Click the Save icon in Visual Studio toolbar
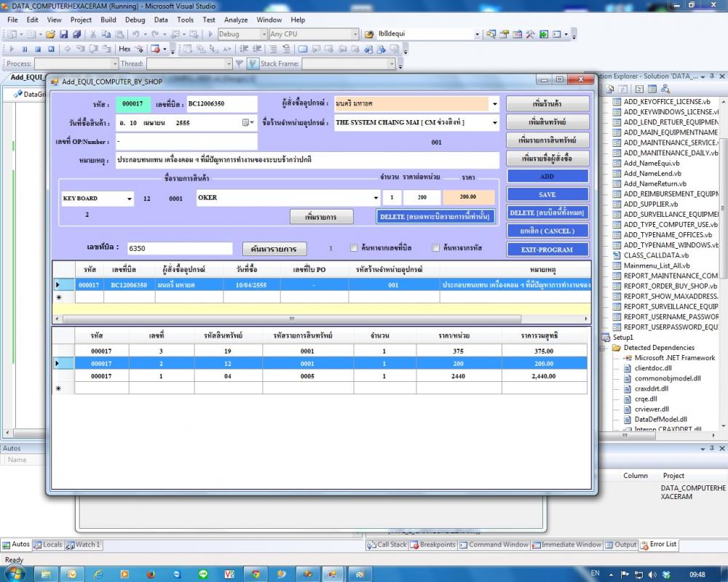 (x=63, y=34)
